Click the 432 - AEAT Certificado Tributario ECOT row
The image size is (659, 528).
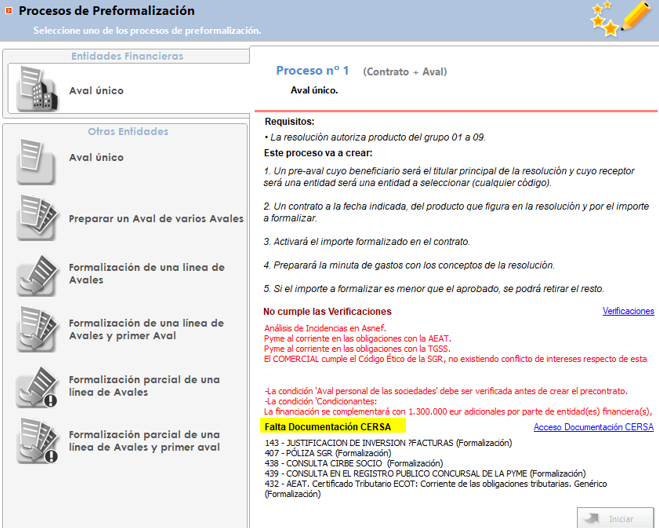pos(436,489)
